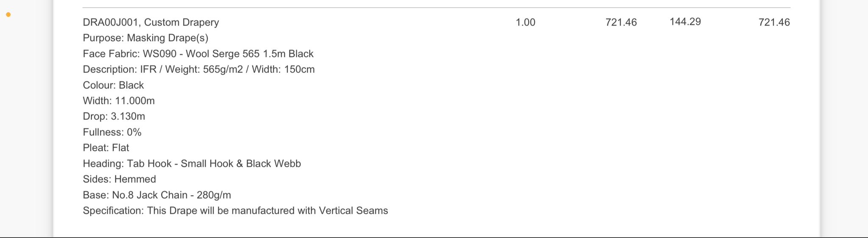Click the Heading: Tab Hook line

point(192,163)
